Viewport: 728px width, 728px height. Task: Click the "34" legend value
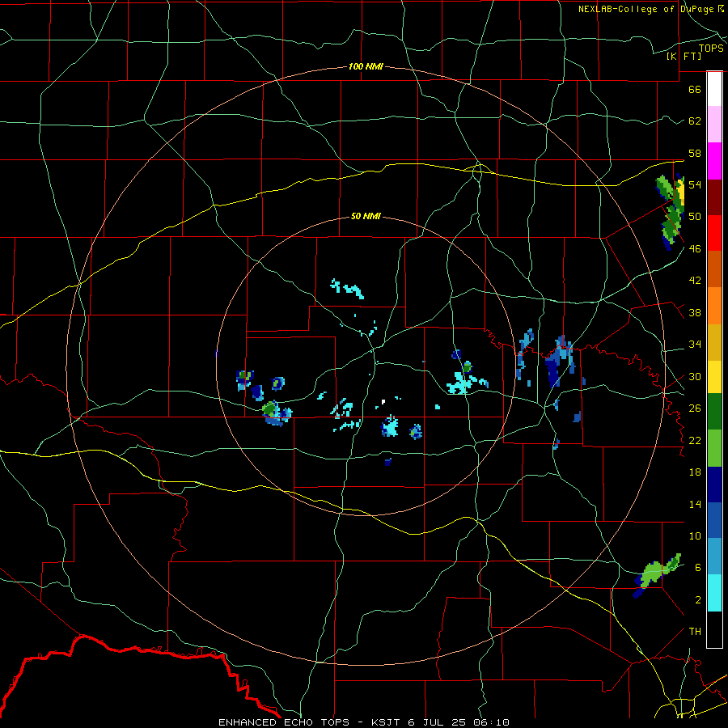[695, 345]
